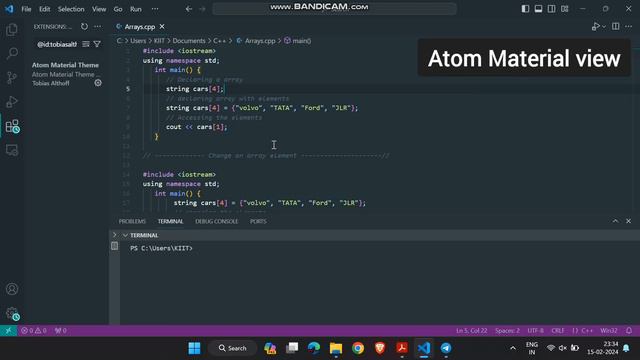Image resolution: width=640 pixels, height=360 pixels.
Task: Switch to the Debug Console tab
Action: coord(217,221)
